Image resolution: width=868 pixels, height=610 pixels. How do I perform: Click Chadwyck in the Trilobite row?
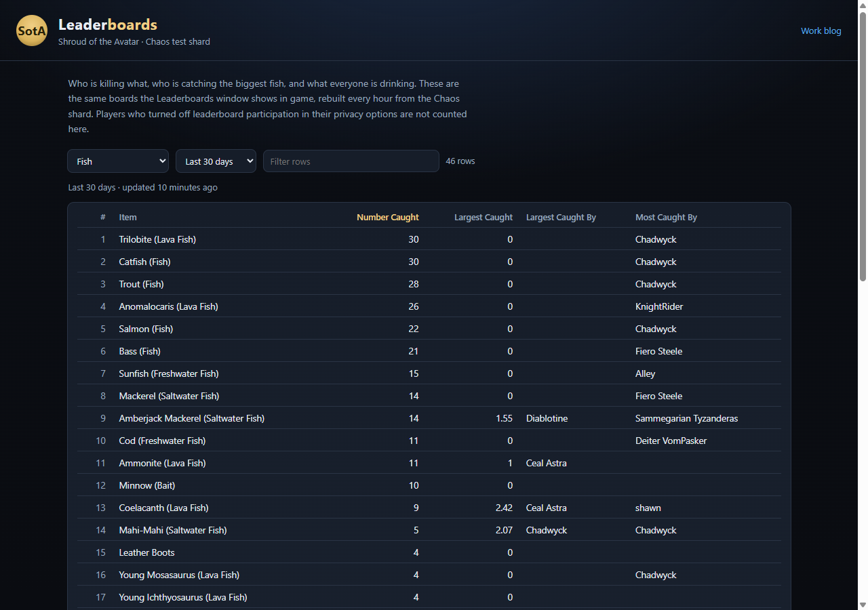click(656, 239)
